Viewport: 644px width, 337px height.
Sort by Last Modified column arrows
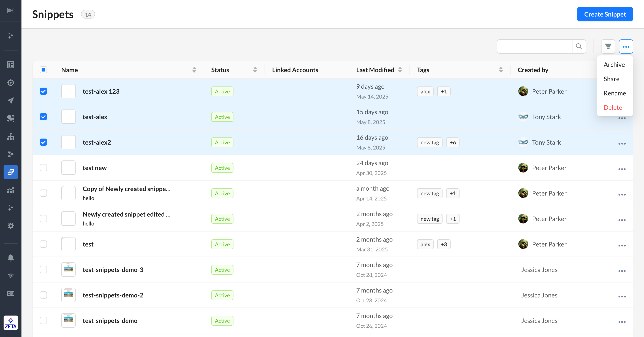[400, 70]
